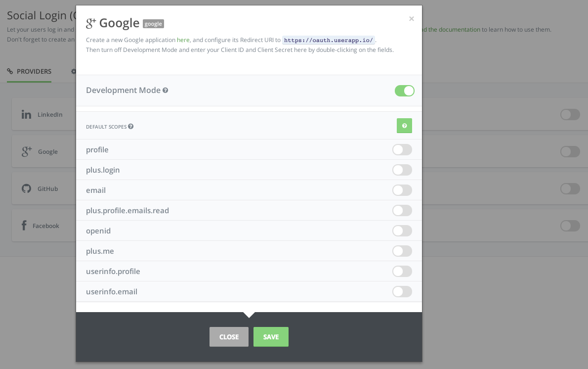588x369 pixels.
Task: Click the GitHub octocat icon
Action: [26, 188]
